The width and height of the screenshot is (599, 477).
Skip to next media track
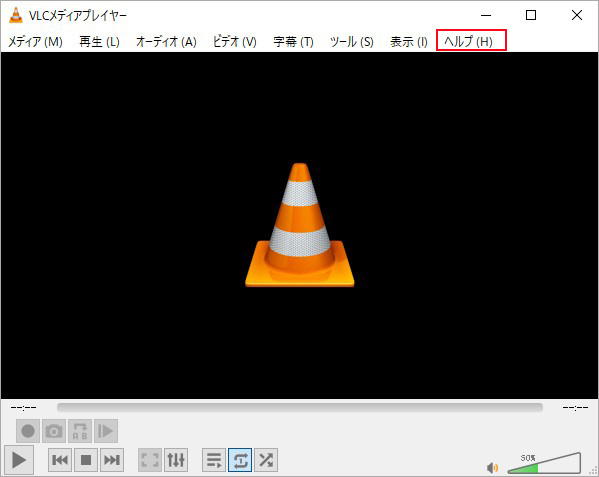[x=112, y=460]
